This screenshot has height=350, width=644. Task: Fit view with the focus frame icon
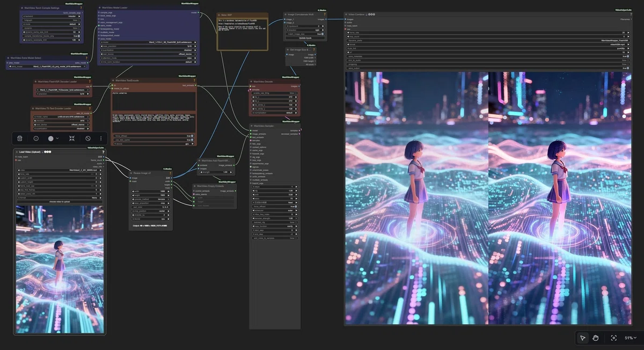point(614,338)
